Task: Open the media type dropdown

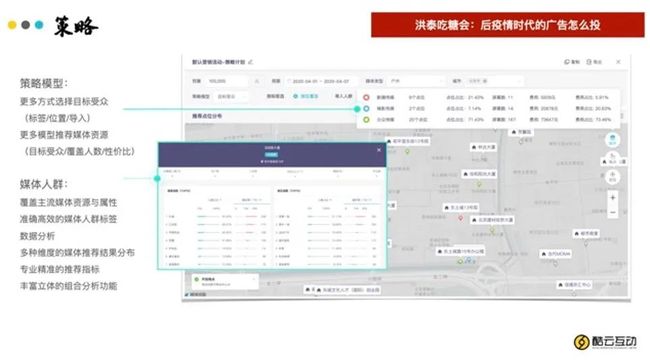Action: tap(416, 81)
